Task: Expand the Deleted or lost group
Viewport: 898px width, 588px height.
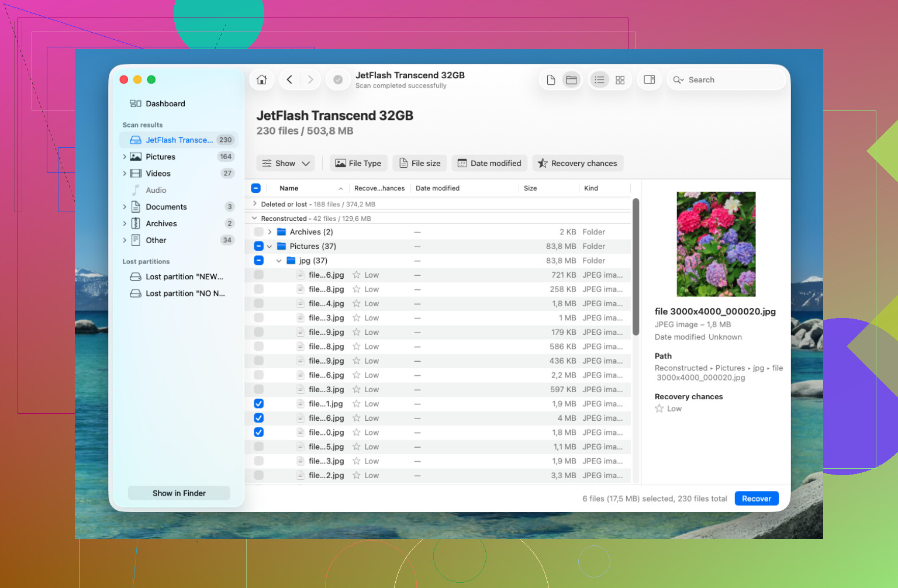Action: coord(254,204)
